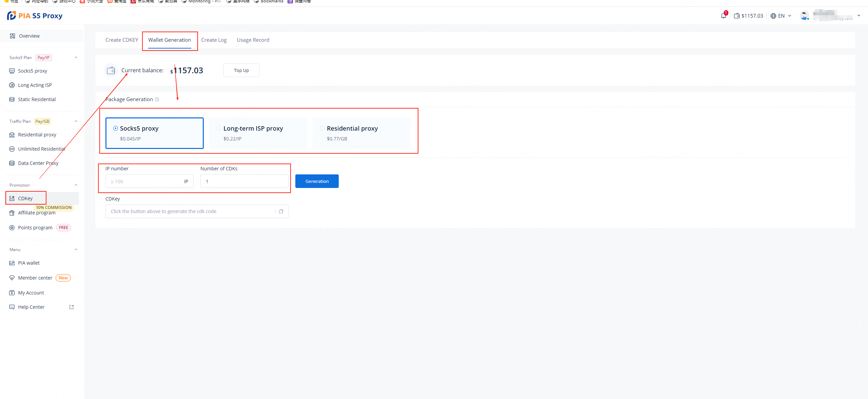
Task: Click the copy icon in CDKey field
Action: tap(281, 211)
